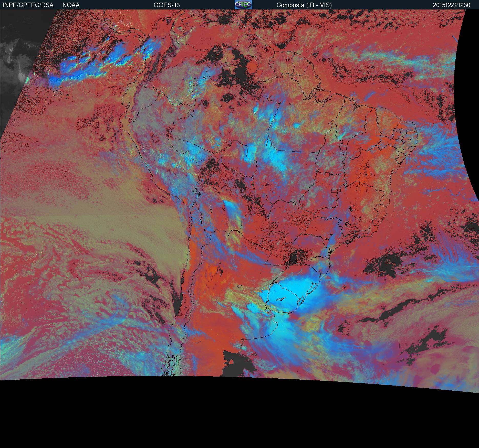Click the small rectangular Distrito Federal outline
Screen dimensions: 479x448
click(x=334, y=190)
